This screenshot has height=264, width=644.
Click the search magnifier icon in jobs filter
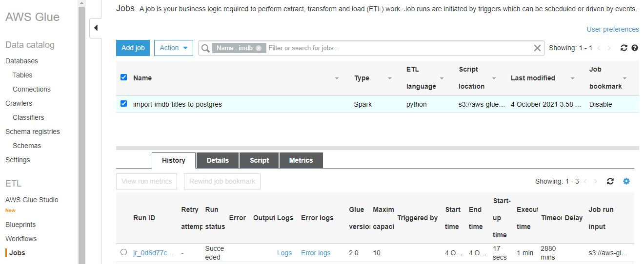(205, 48)
